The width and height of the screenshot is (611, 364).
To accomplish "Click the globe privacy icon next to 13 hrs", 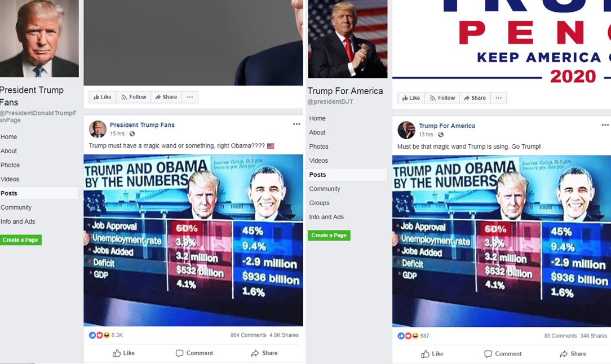I will pyautogui.click(x=441, y=135).
